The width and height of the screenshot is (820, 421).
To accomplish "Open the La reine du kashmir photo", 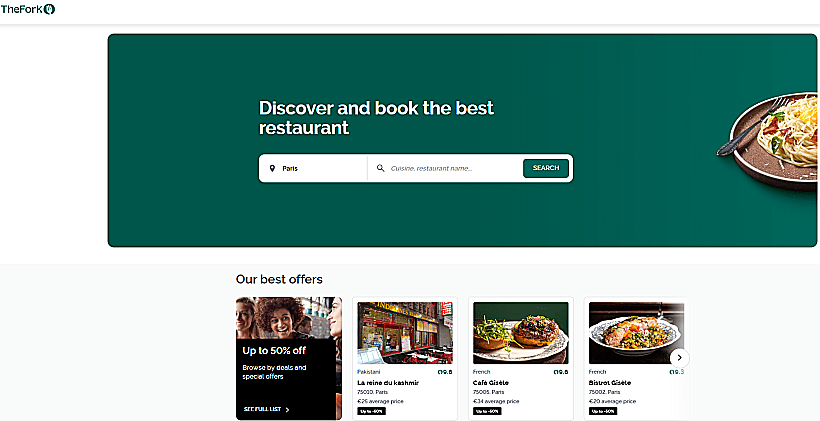I will point(405,333).
